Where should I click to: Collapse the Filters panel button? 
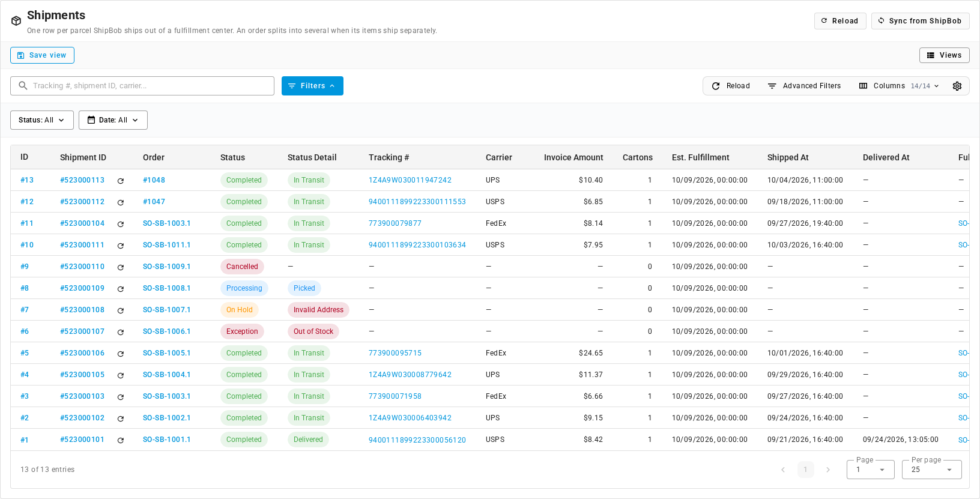tap(312, 86)
